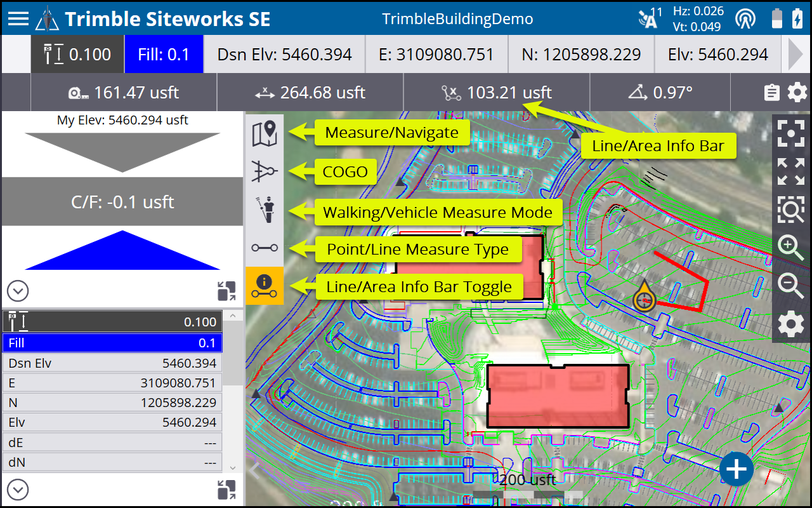Switch the Walking/Vehicle measure mode icon
The height and width of the screenshot is (508, 812).
click(x=265, y=209)
